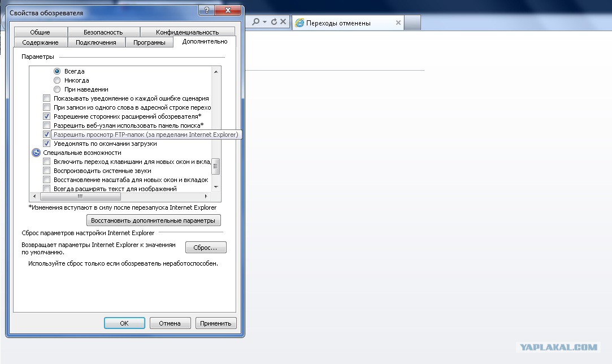Viewport: 612px width, 364px height.
Task: Click the dialog help question mark button
Action: (206, 11)
